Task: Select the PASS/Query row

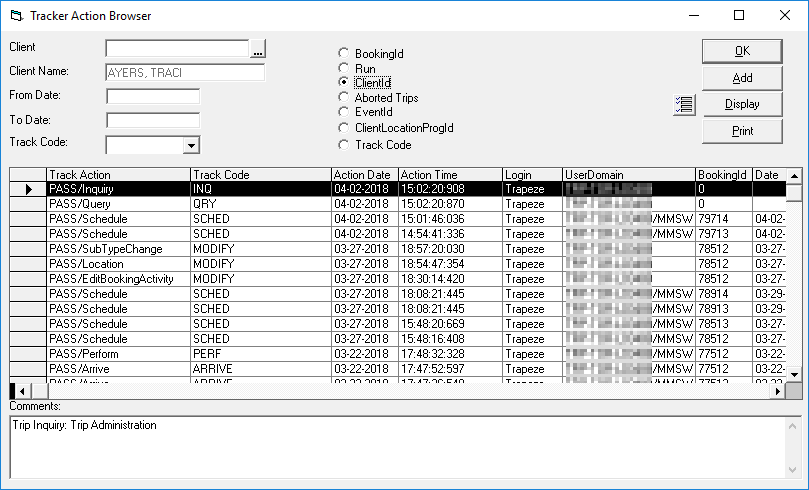Action: coord(397,204)
